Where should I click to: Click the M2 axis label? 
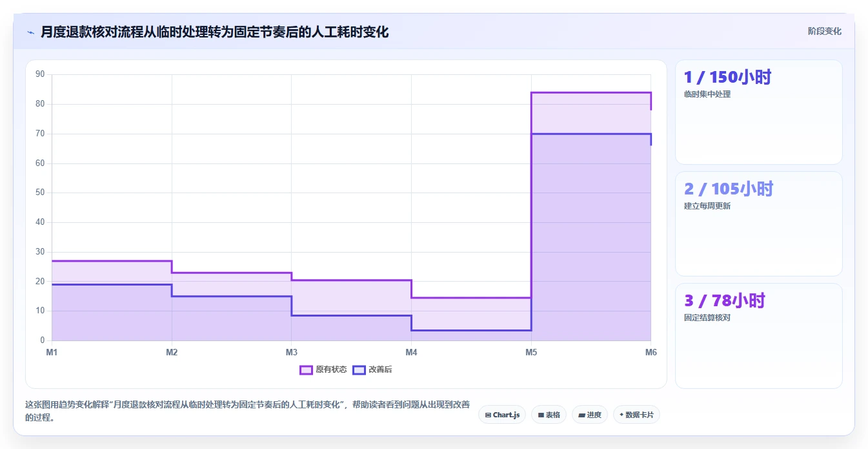point(172,352)
